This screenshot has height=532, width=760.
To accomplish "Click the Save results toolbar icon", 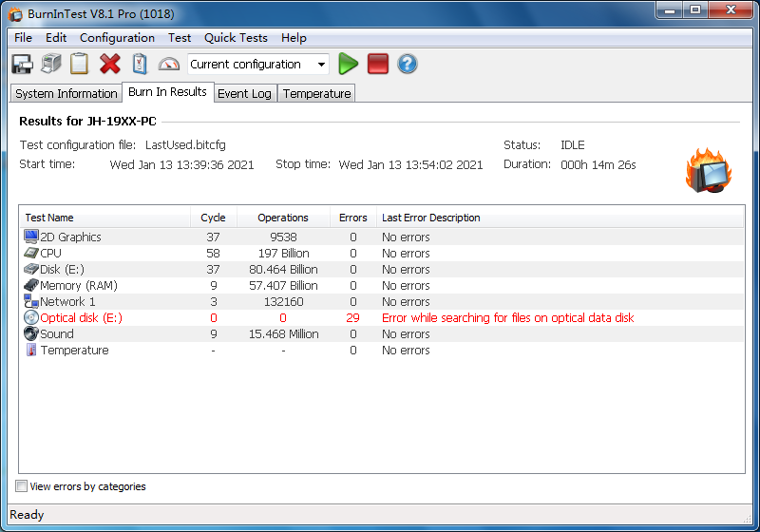I will [22, 64].
